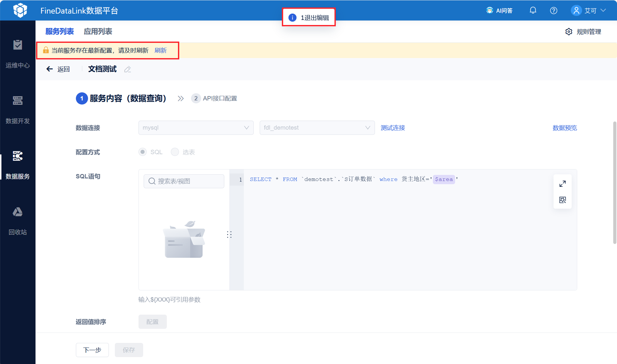The width and height of the screenshot is (617, 364).
Task: Click the 搜索表/视图 search field
Action: click(x=184, y=181)
